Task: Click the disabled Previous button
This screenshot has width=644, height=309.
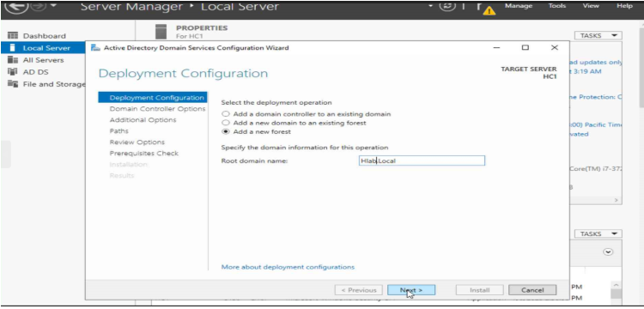Action: [359, 290]
